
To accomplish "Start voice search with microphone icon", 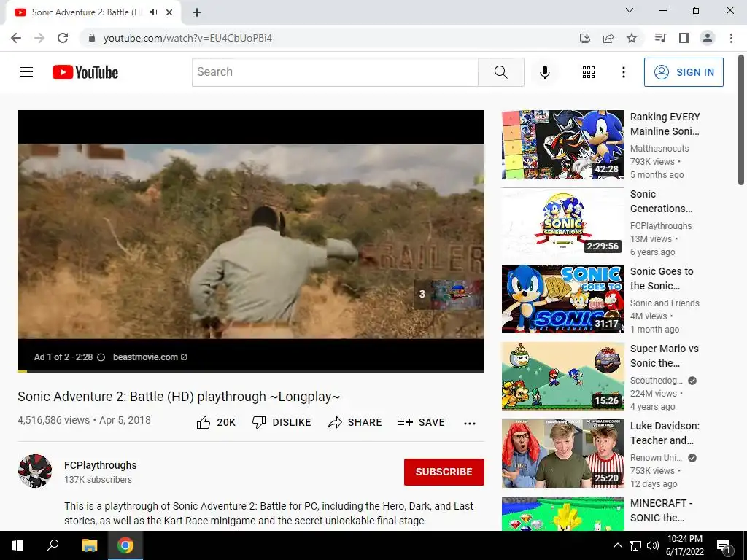I will click(x=544, y=72).
